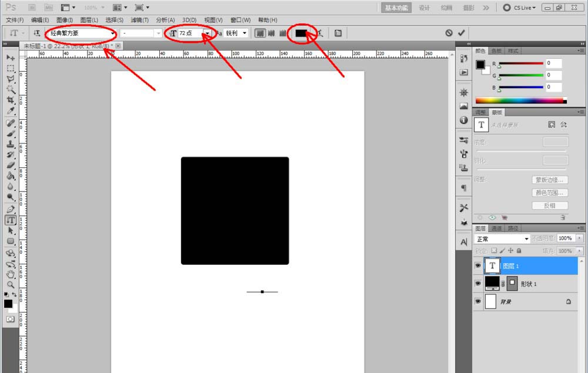
Task: Select the Dodge tool
Action: point(11,197)
